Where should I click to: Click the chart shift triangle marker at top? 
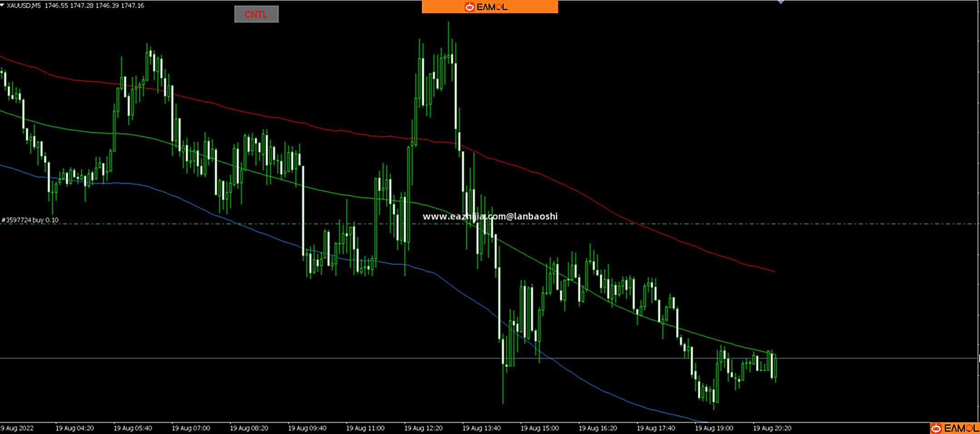781,2
